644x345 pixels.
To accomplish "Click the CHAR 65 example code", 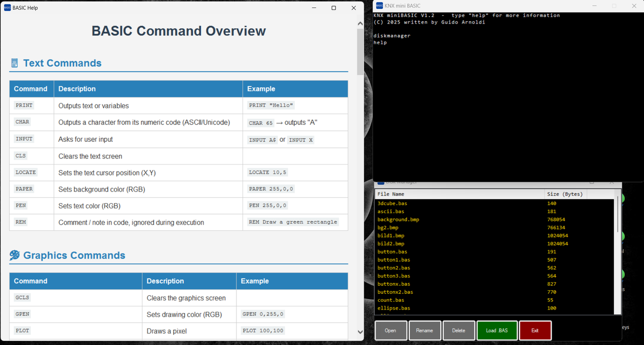I will pyautogui.click(x=261, y=123).
